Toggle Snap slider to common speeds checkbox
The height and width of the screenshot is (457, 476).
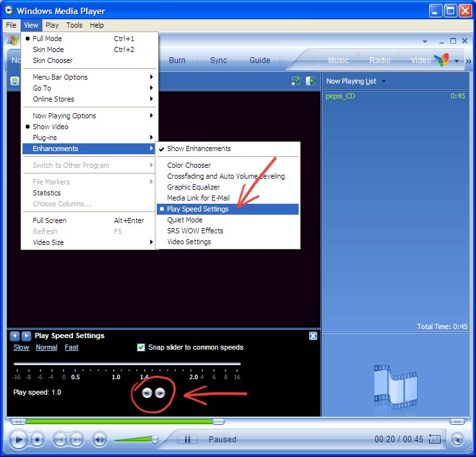click(x=141, y=347)
